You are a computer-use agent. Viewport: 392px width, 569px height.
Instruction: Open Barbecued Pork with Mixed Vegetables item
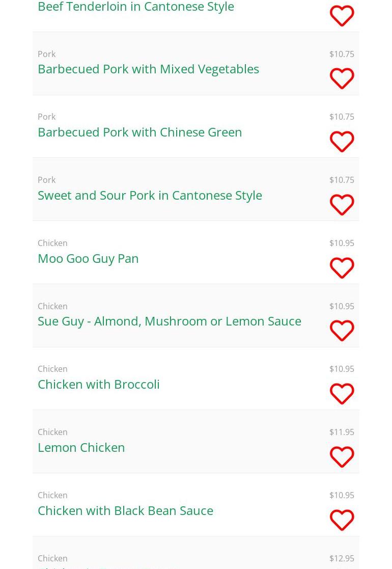[148, 69]
